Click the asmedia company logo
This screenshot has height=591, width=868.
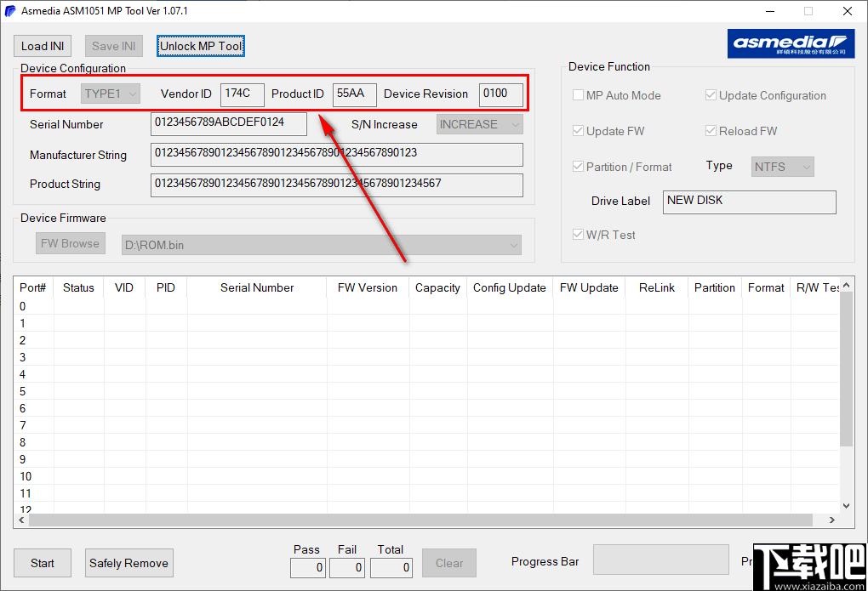pos(790,43)
